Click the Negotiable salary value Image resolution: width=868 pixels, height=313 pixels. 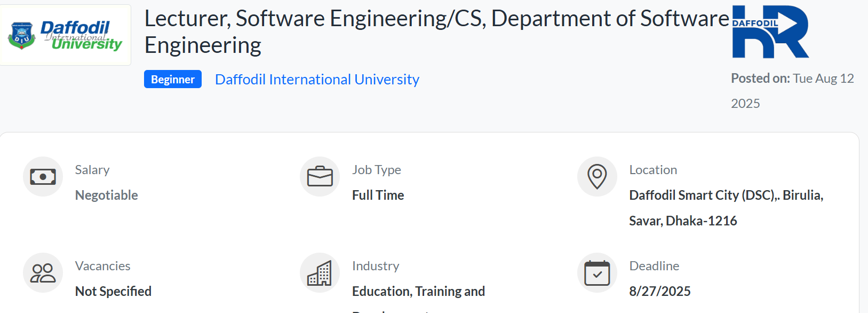(107, 195)
